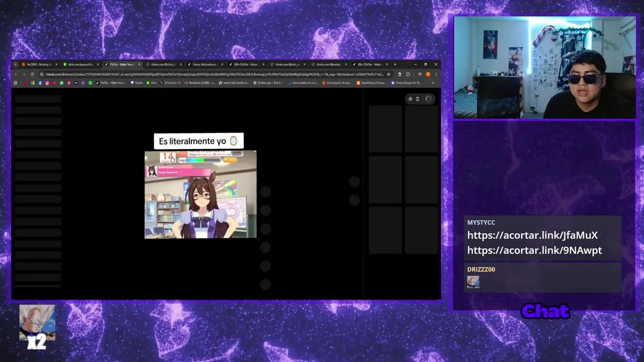Click the Chat label on the overlay
This screenshot has width=644, height=362.
coord(545,311)
